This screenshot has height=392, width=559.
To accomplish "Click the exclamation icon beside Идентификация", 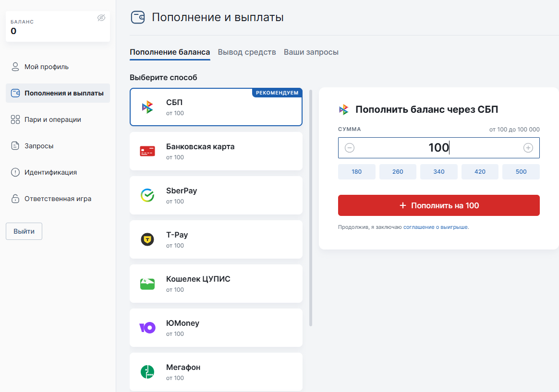I will (15, 172).
